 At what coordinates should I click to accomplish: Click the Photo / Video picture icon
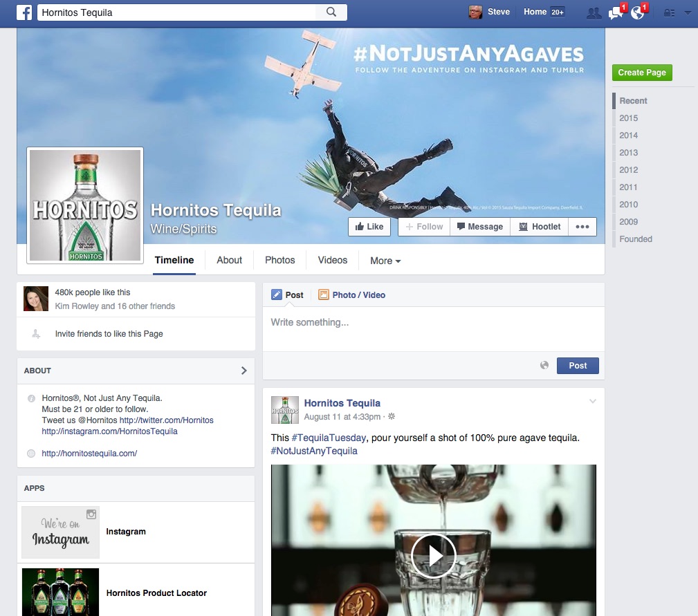coord(323,295)
